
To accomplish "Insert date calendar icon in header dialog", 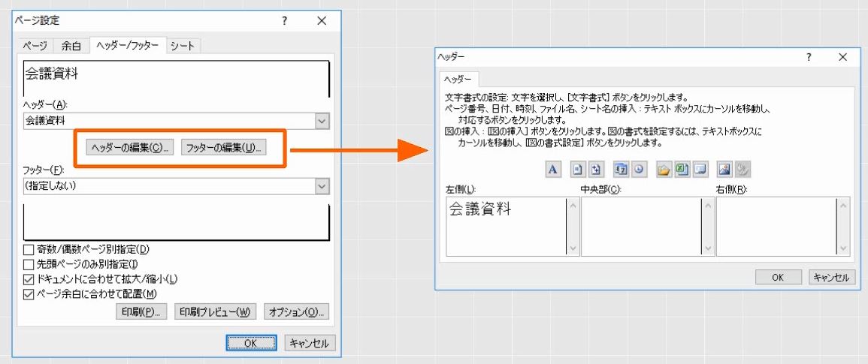I will (621, 170).
